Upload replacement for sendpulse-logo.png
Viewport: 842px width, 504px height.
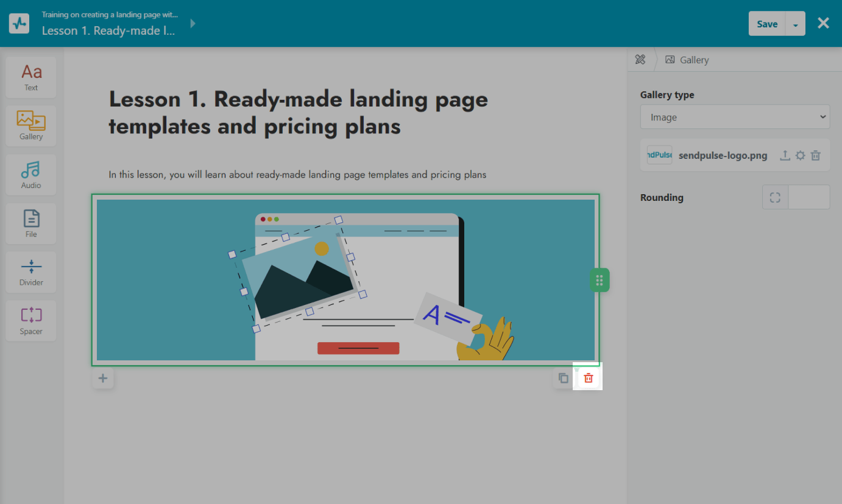point(785,155)
